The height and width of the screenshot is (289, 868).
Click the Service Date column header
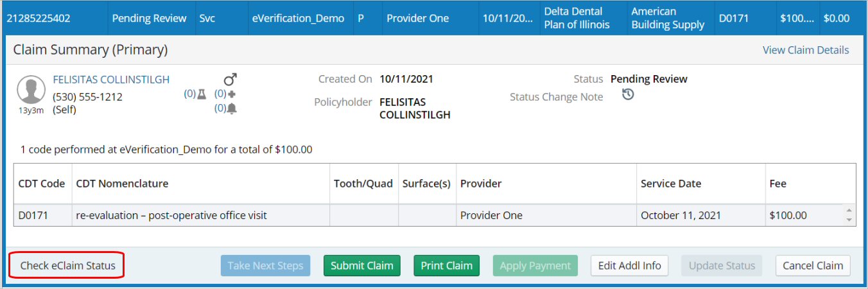670,184
